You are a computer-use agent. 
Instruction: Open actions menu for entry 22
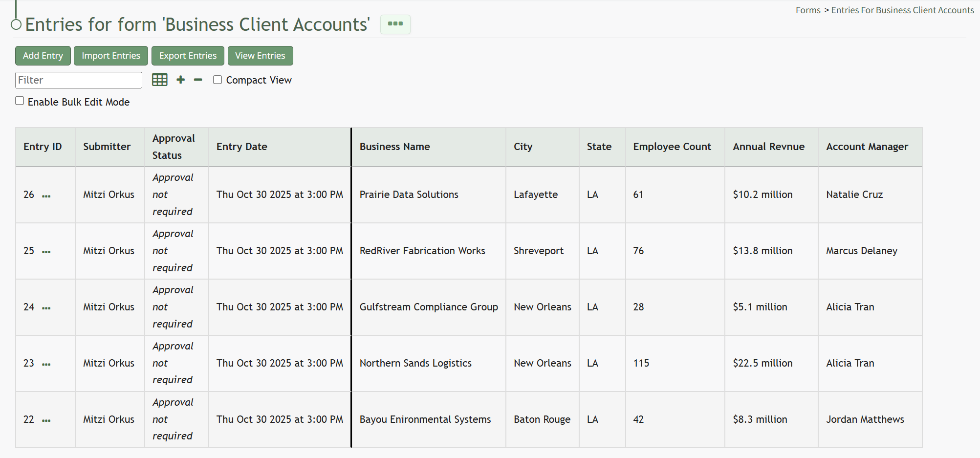(x=46, y=421)
